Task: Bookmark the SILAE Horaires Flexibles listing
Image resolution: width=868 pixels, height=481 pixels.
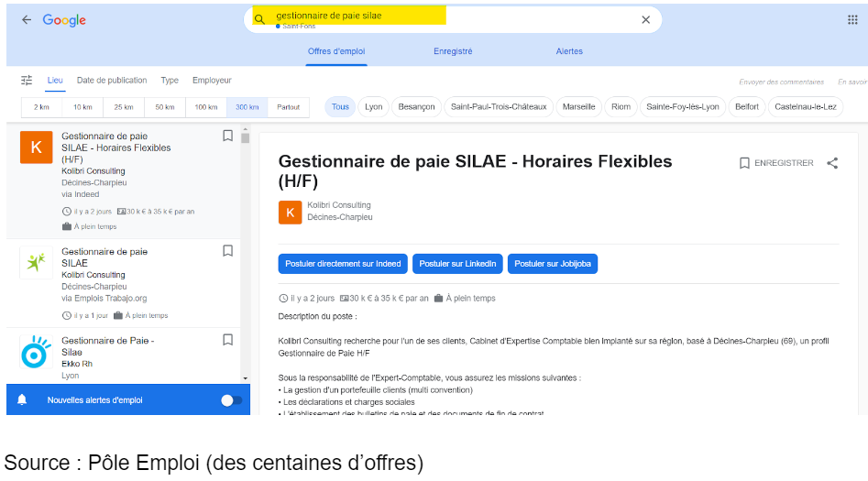Action: (227, 136)
